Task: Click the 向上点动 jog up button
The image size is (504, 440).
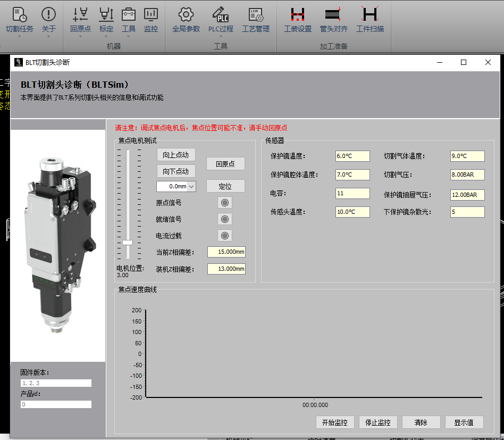Action: [176, 155]
